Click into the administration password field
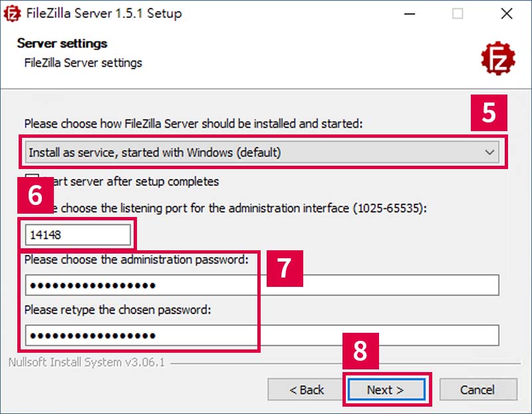The height and width of the screenshot is (414, 532). click(x=262, y=285)
